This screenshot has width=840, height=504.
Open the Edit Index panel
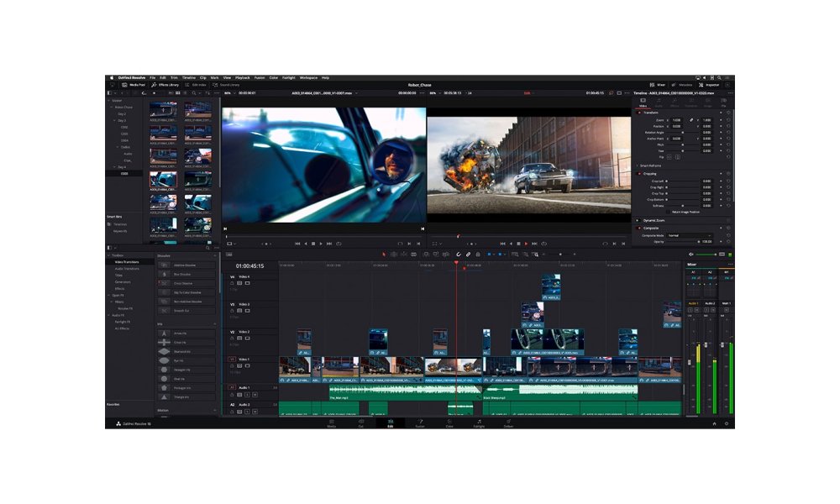click(196, 84)
